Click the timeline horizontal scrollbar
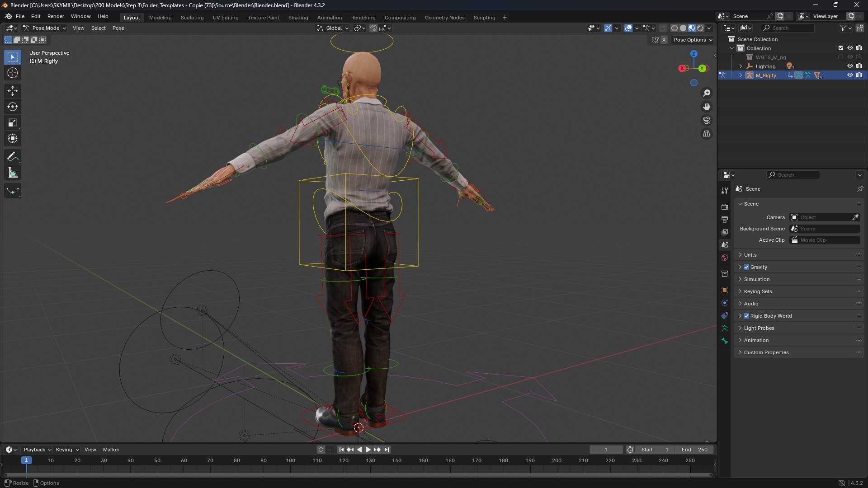The height and width of the screenshot is (488, 868). click(358, 475)
